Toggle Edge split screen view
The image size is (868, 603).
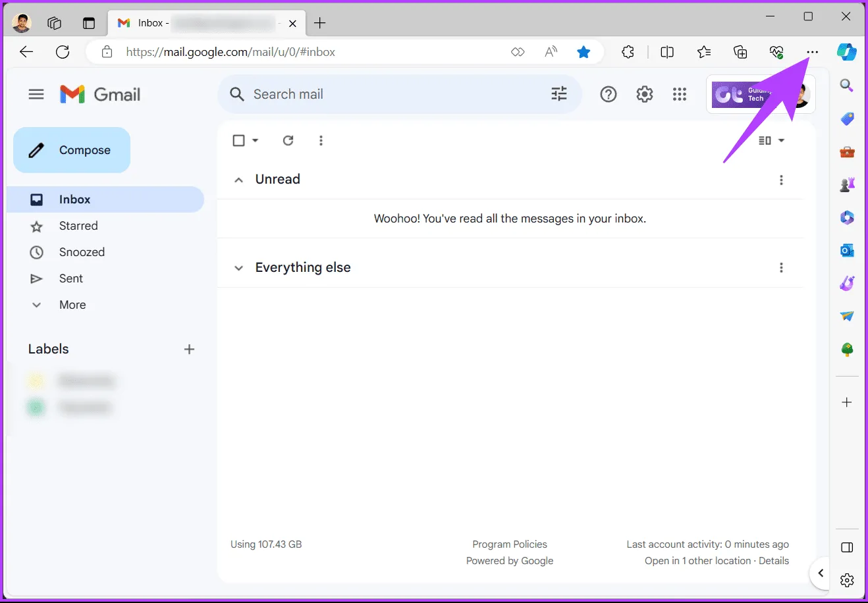click(x=667, y=52)
